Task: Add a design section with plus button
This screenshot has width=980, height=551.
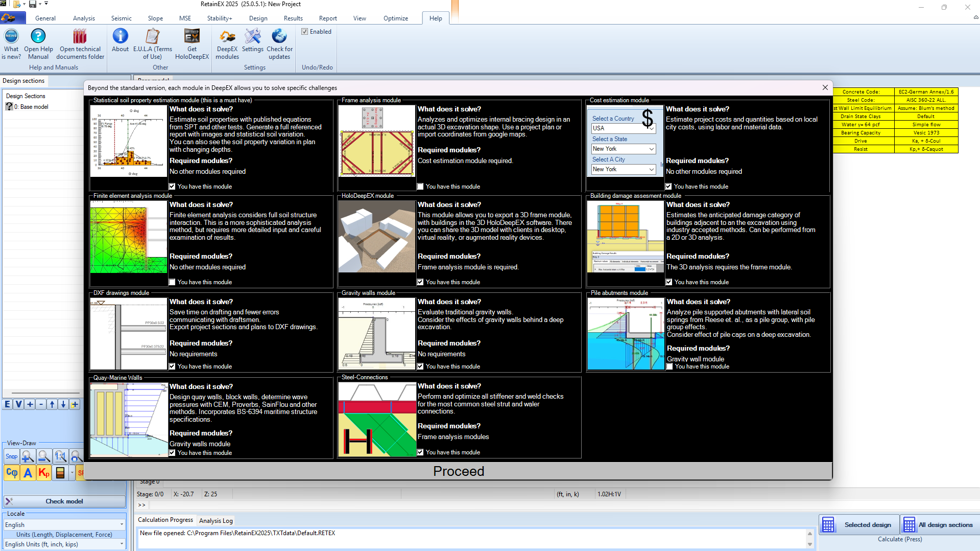Action: 30,404
